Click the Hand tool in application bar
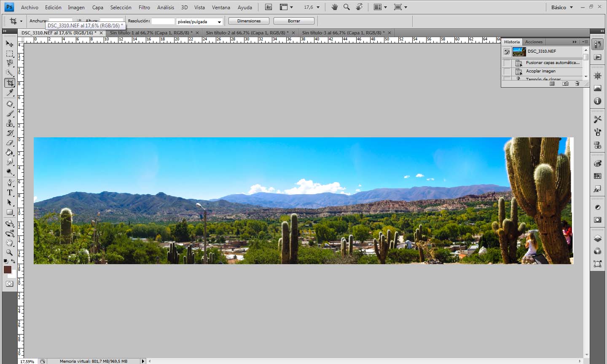The width and height of the screenshot is (607, 364). coord(335,7)
